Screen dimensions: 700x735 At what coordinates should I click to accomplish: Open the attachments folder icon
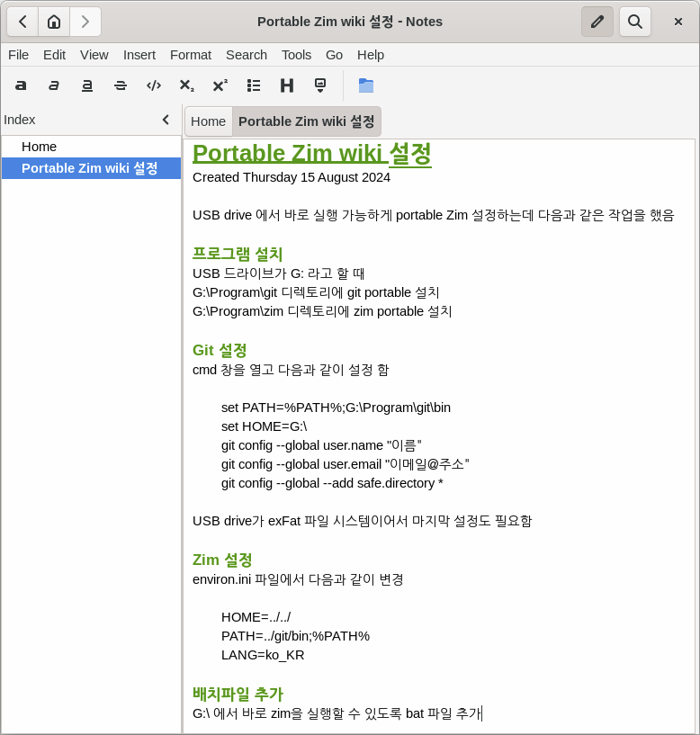click(365, 85)
